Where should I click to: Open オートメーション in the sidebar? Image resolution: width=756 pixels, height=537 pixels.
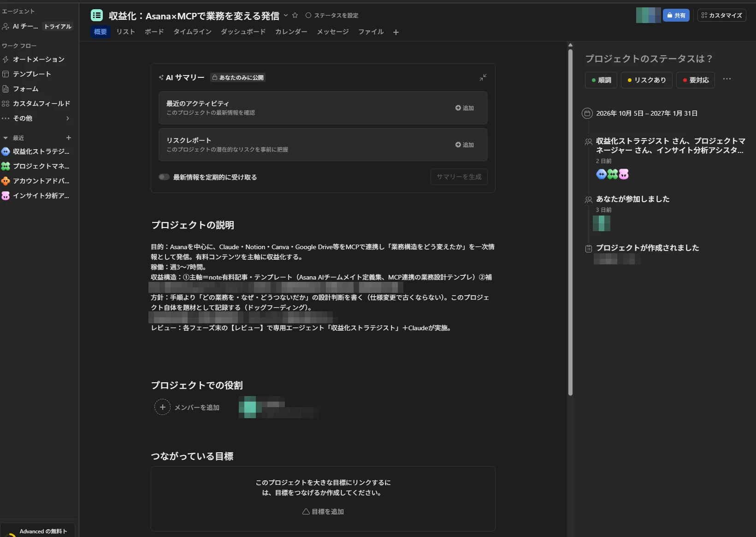pos(39,59)
